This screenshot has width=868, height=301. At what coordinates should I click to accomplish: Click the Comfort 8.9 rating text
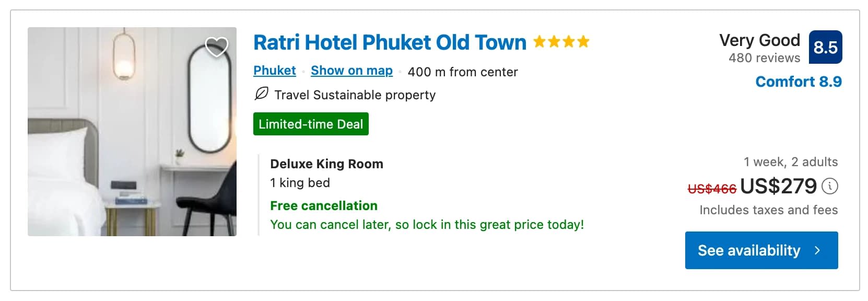click(799, 82)
